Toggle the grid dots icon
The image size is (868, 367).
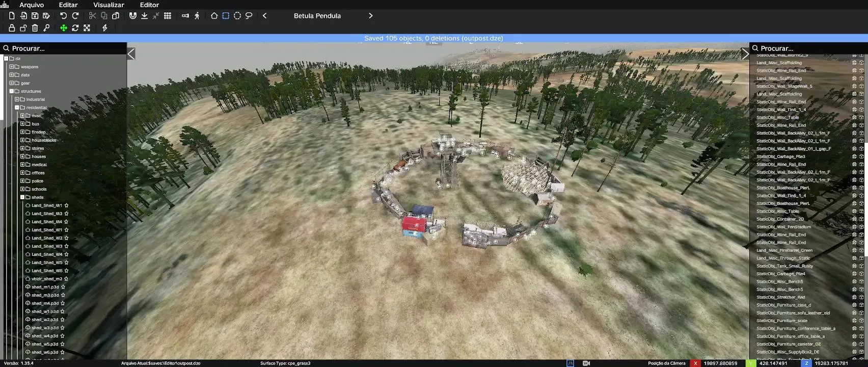168,16
